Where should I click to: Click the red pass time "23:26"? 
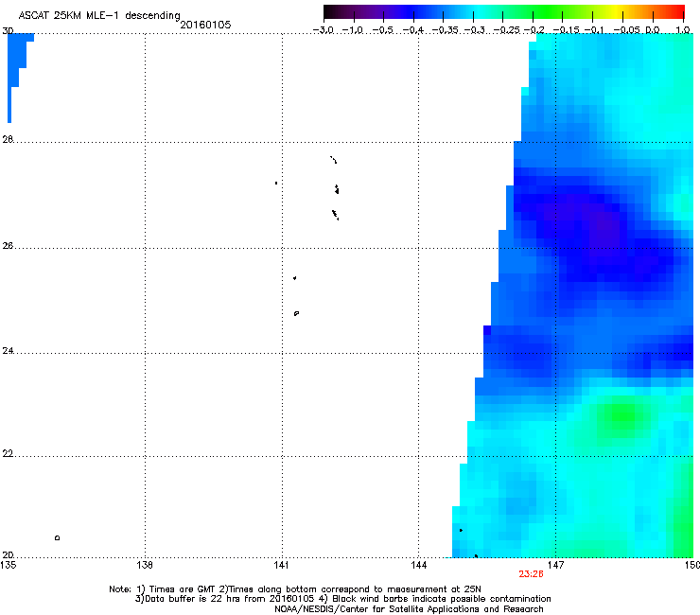click(531, 574)
